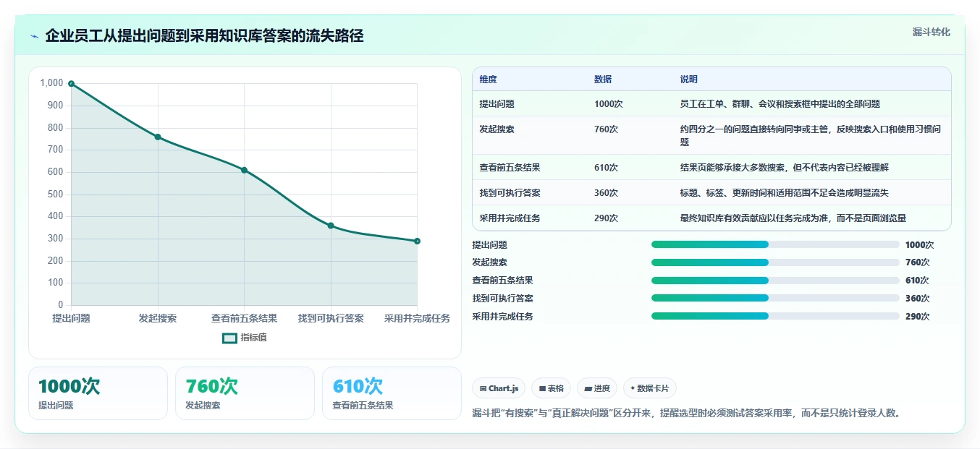Click the chart data point for 发起搜索
This screenshot has height=449, width=980.
(158, 137)
